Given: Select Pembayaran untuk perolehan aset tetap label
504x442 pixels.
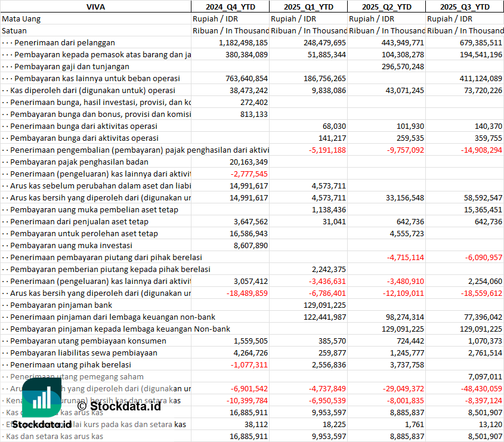Looking at the screenshot, I should (84, 233).
